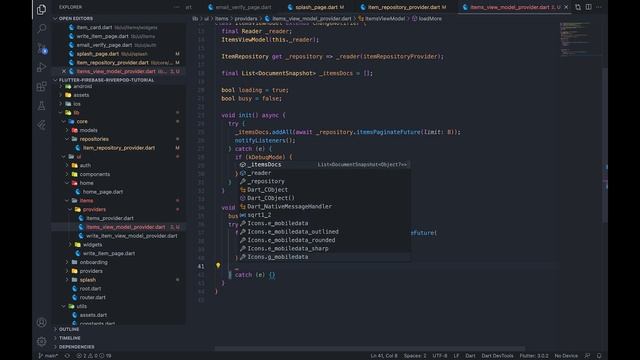Collapse the Open Editors section
This screenshot has width=640, height=360.
pyautogui.click(x=76, y=19)
